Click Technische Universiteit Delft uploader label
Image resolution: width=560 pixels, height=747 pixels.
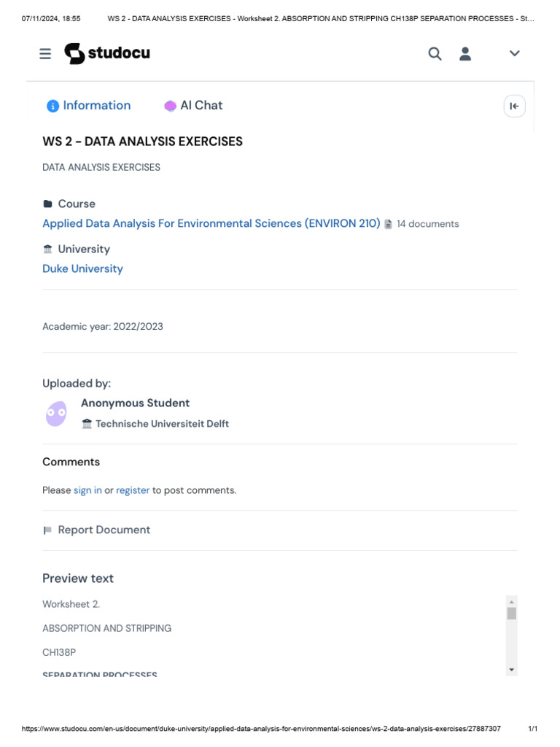click(162, 424)
